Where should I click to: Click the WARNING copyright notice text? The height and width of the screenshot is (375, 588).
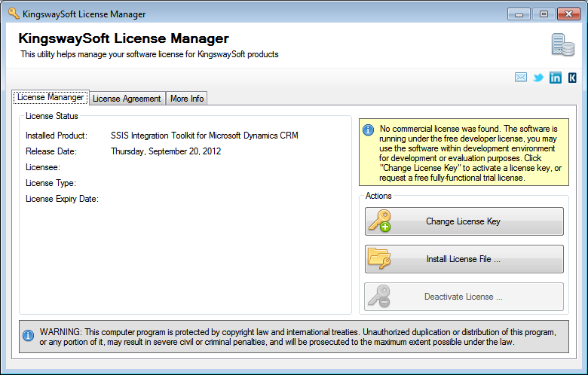click(298, 337)
